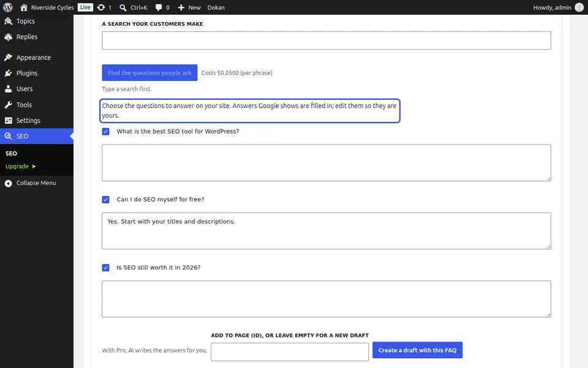
Task: Click the updates refresh icon
Action: click(101, 7)
